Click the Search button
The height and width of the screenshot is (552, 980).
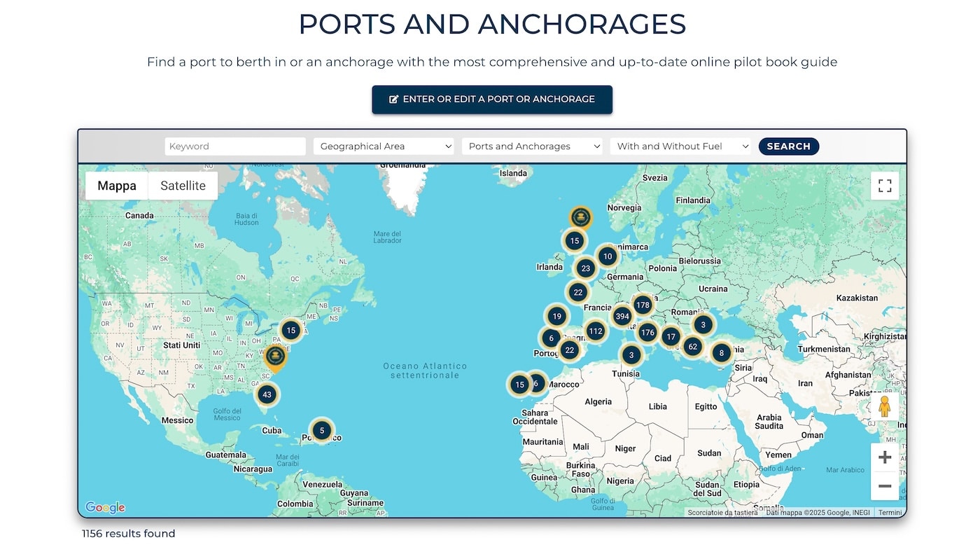[788, 146]
